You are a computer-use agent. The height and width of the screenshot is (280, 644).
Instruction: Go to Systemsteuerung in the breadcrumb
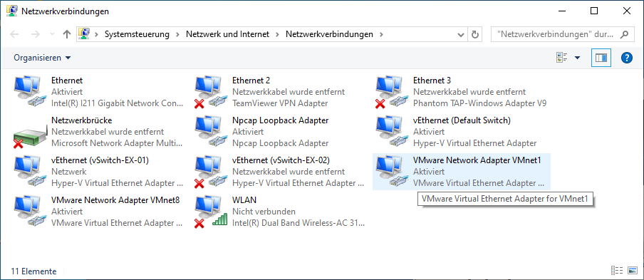tap(137, 34)
